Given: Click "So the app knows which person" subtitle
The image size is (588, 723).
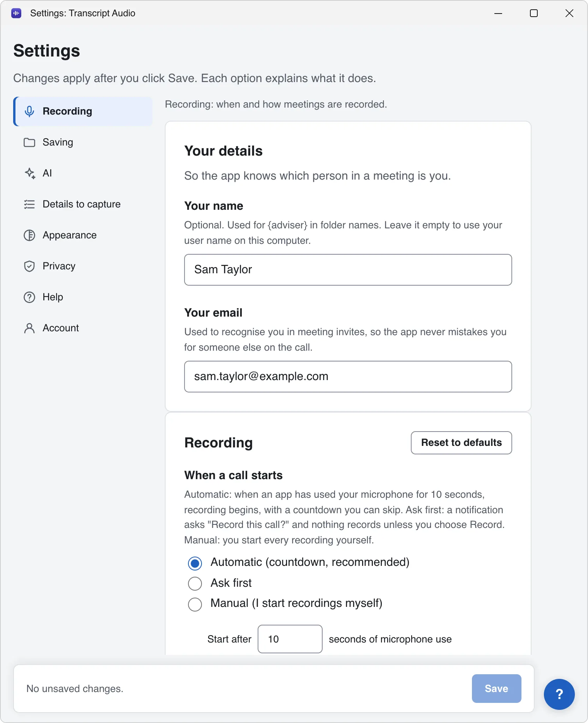Looking at the screenshot, I should pos(318,176).
